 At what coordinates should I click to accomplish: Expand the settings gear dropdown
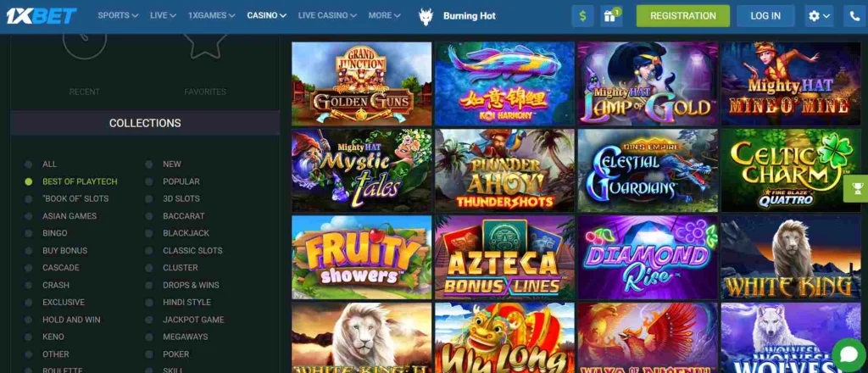pyautogui.click(x=819, y=16)
